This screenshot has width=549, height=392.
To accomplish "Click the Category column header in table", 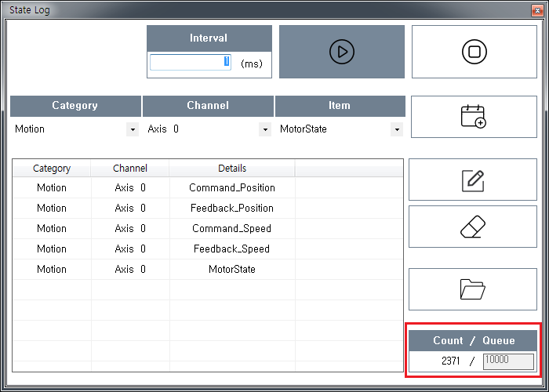I will click(x=52, y=169).
